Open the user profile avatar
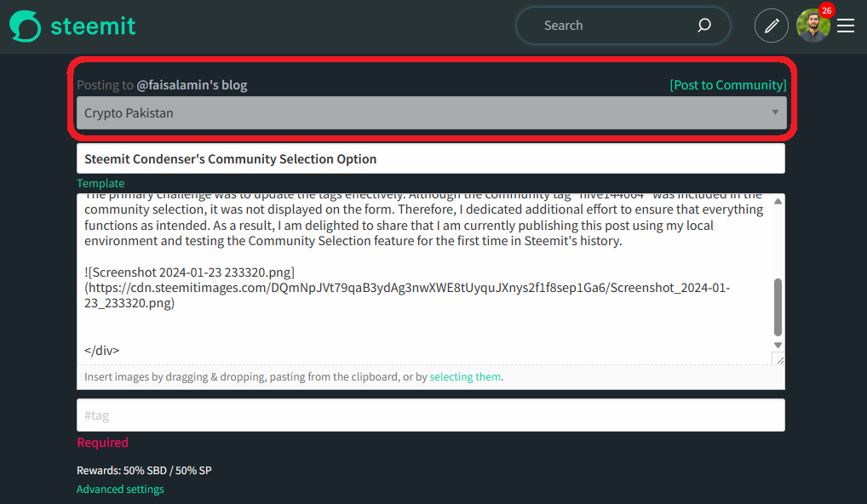This screenshot has width=867, height=504. coord(812,26)
